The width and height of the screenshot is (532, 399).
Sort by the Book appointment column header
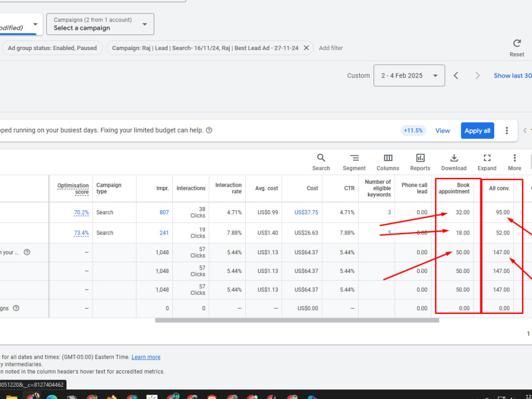click(x=454, y=188)
